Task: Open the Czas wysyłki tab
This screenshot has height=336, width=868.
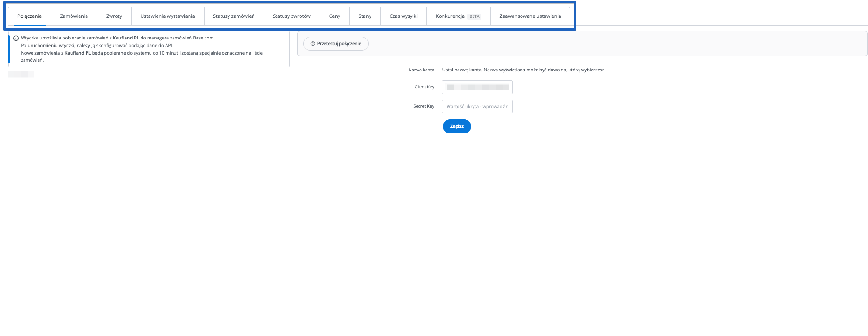Action: coord(403,16)
